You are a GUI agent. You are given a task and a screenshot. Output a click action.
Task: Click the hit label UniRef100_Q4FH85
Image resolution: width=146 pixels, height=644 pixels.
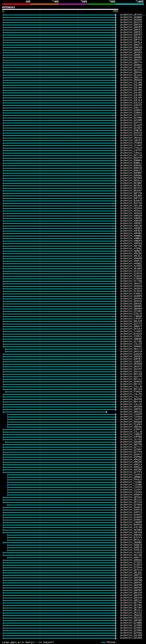point(131,620)
